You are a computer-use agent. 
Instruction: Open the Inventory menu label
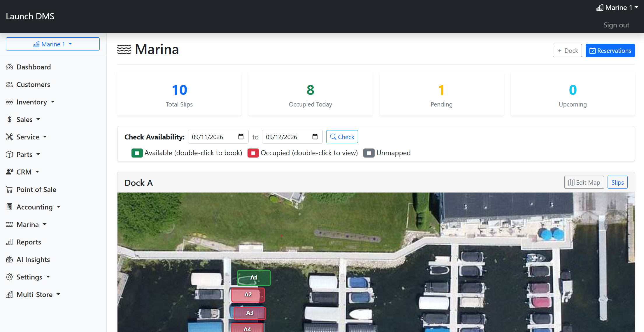[x=32, y=102]
